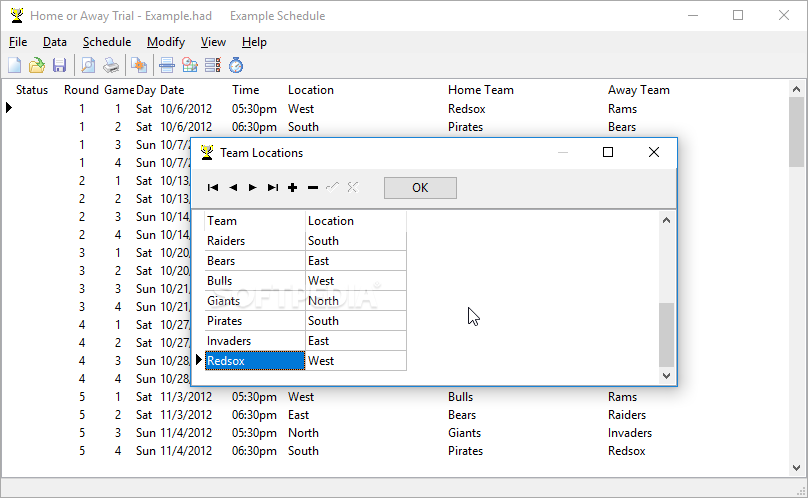
Task: Click the checklist rows toolbar icon
Action: pos(213,65)
